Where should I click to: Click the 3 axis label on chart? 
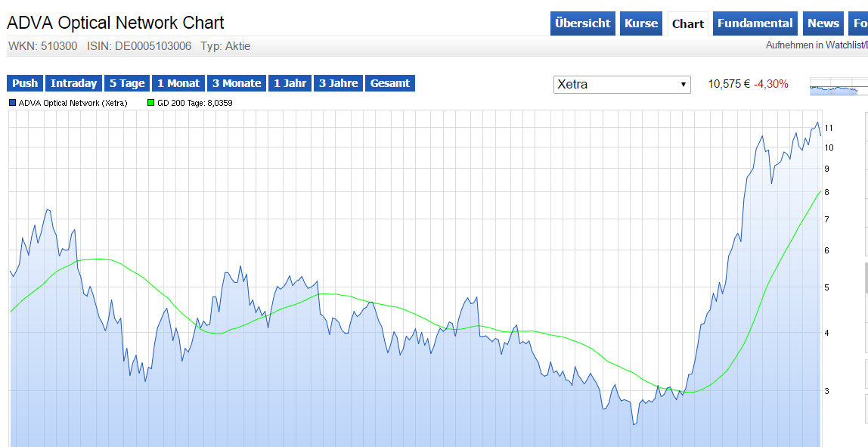[x=826, y=391]
